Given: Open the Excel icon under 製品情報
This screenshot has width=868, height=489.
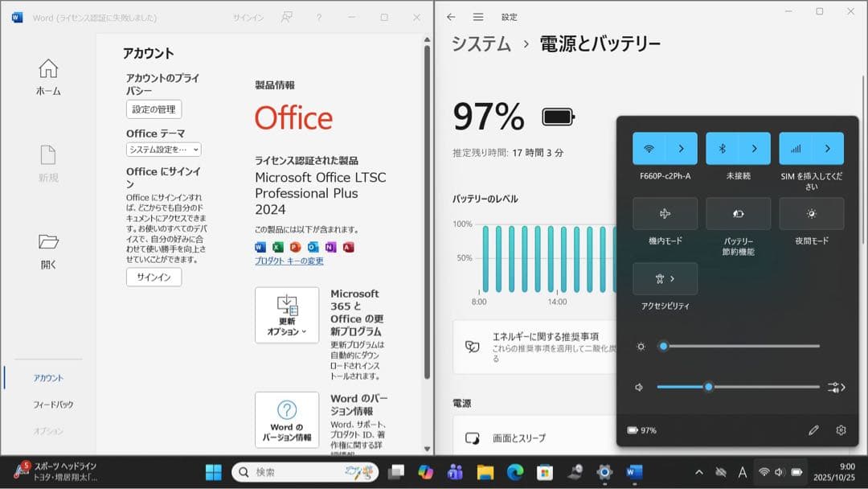Looking at the screenshot, I should [277, 247].
